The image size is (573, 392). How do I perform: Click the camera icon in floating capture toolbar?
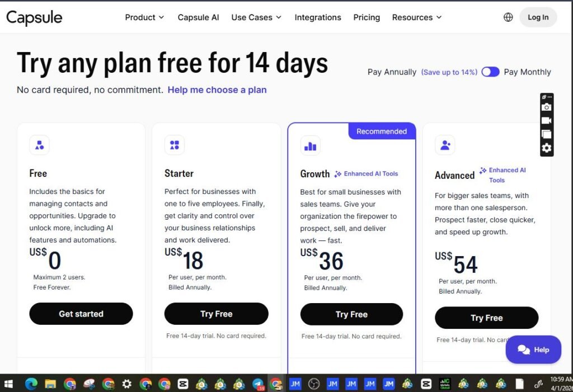tap(546, 107)
